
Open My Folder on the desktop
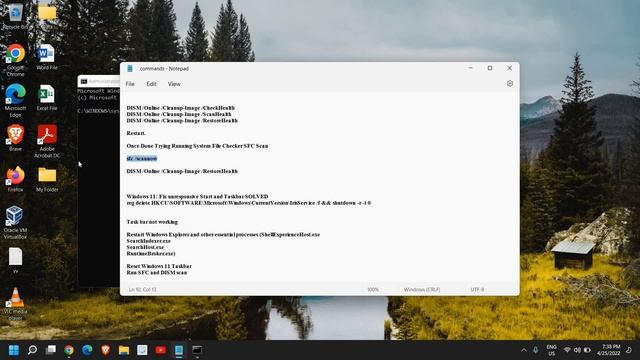[47, 179]
